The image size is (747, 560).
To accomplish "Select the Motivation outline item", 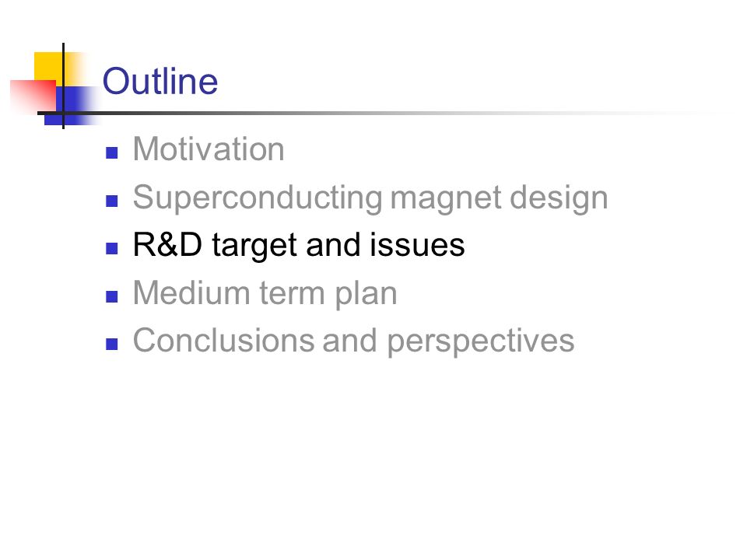I will [x=209, y=149].
